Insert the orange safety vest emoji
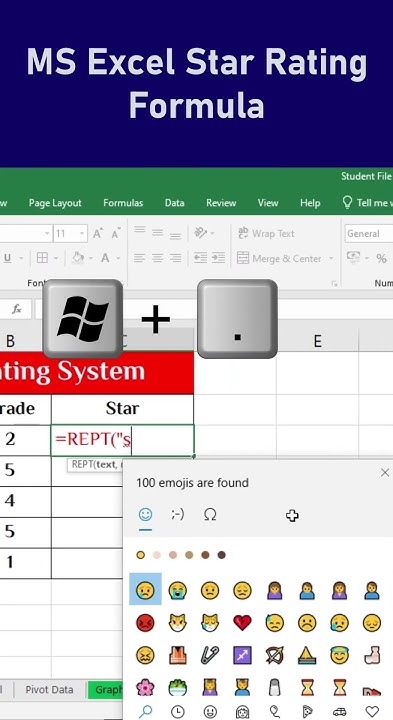The height and width of the screenshot is (720, 393). 178,655
